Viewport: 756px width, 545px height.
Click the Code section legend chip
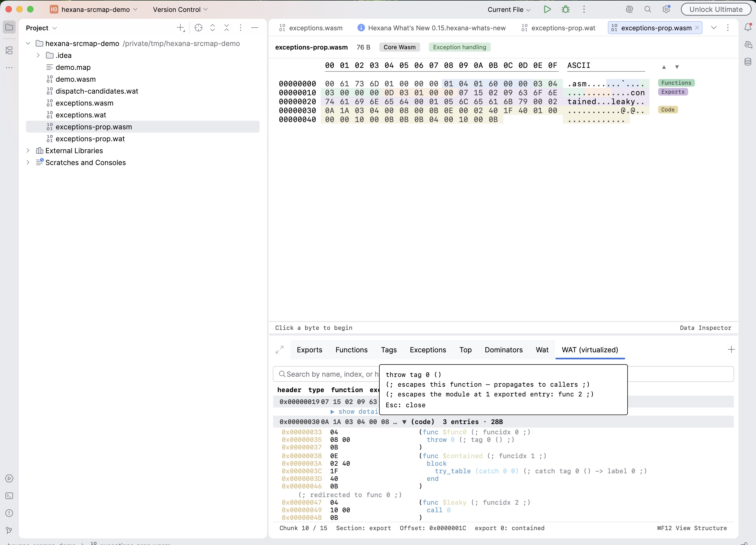(668, 110)
